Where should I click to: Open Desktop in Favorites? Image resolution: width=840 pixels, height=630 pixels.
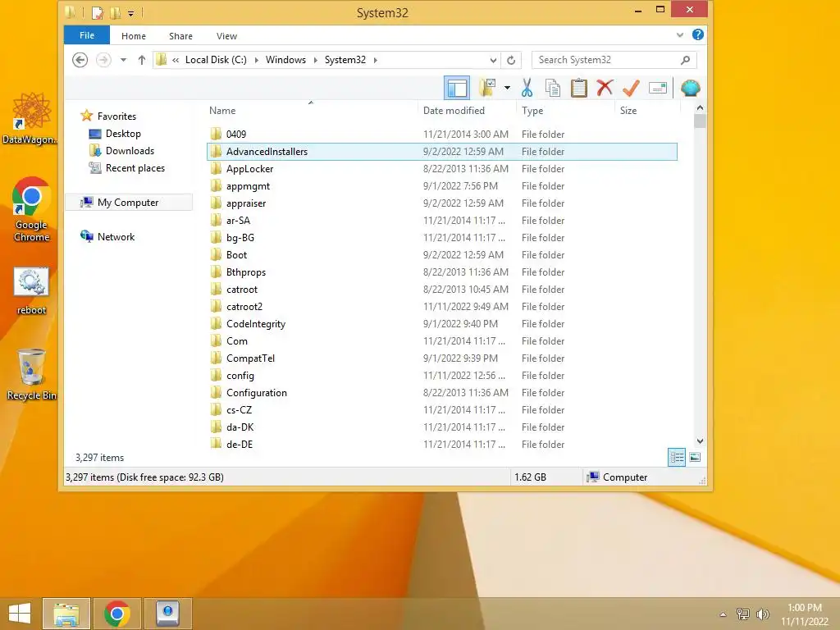tap(123, 134)
